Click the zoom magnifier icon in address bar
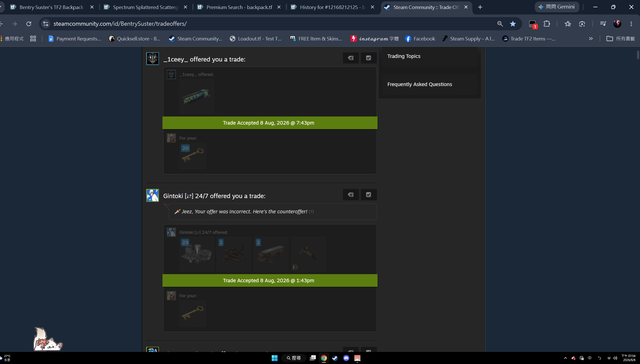Screen dimensions: 640x364 click(500, 24)
